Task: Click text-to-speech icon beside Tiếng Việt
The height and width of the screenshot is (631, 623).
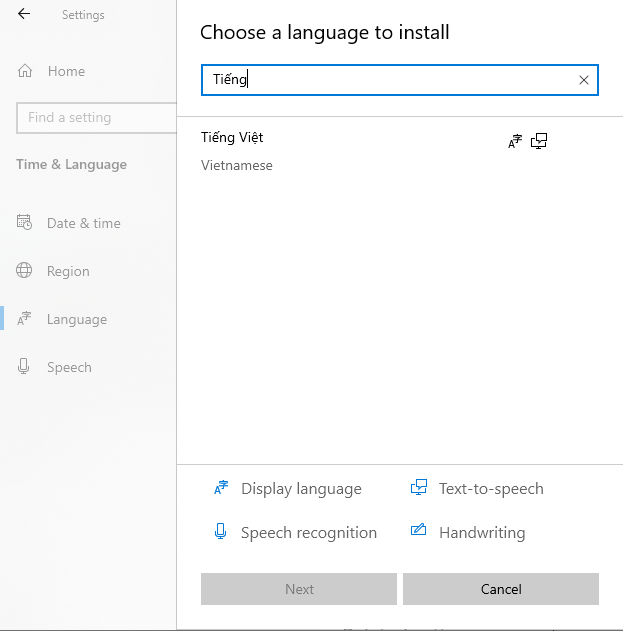Action: click(x=539, y=141)
